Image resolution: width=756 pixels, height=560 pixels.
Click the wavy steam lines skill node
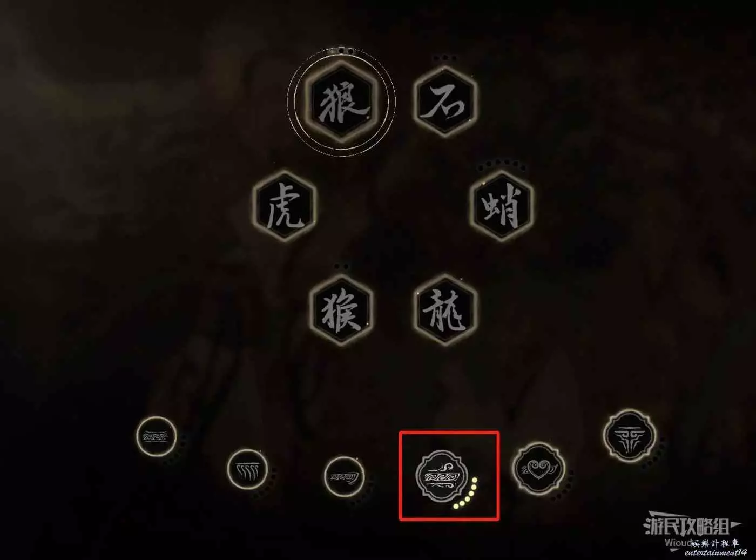247,469
